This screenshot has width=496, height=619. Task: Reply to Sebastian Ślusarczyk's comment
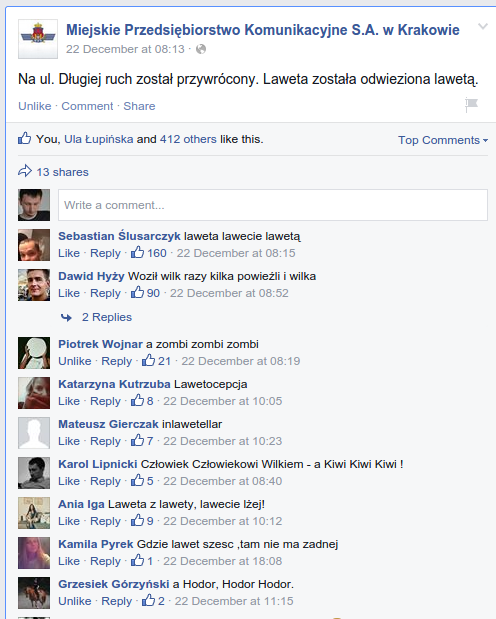coord(105,253)
